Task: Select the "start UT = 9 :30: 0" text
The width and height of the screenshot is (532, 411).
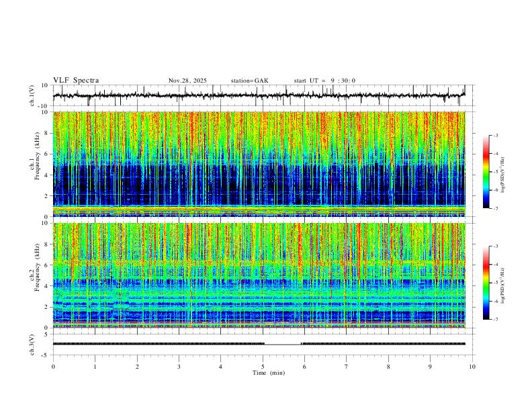Action: click(324, 81)
